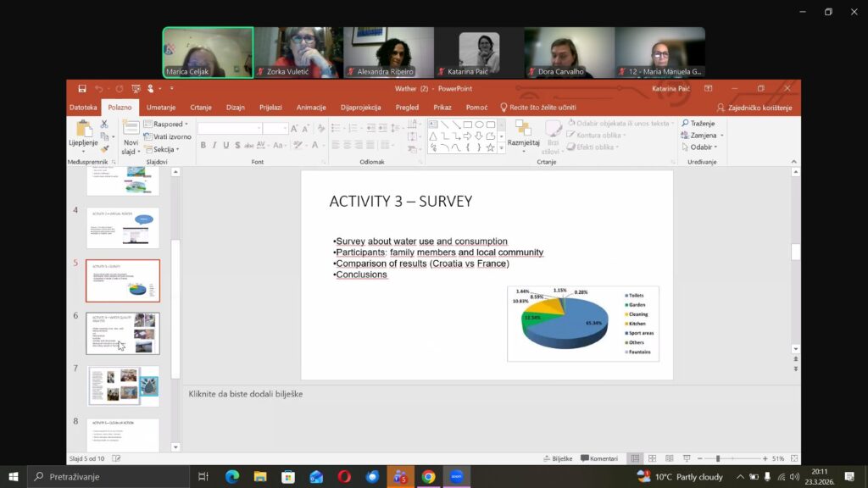Image resolution: width=868 pixels, height=488 pixels.
Task: Click the Vrati izvorno reset button
Action: pyautogui.click(x=168, y=136)
